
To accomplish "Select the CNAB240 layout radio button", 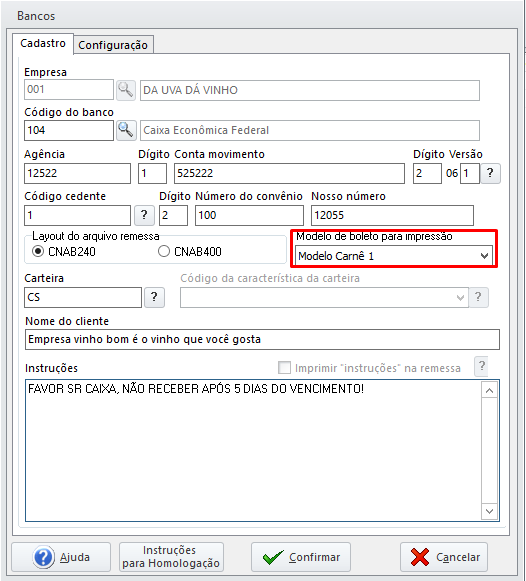I will (x=38, y=252).
